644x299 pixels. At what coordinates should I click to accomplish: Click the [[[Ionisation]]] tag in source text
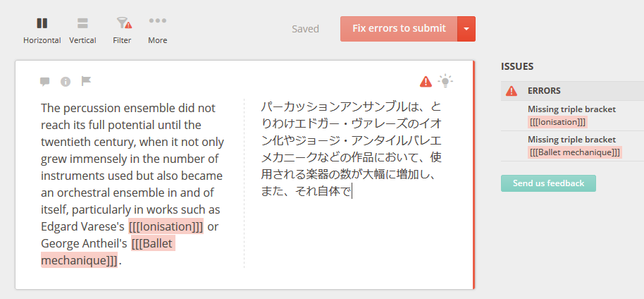coord(166,226)
